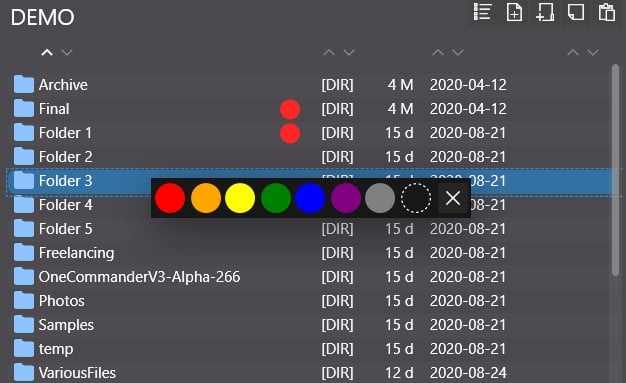Click the Freelancing folder icon
626x383 pixels.
pos(24,252)
